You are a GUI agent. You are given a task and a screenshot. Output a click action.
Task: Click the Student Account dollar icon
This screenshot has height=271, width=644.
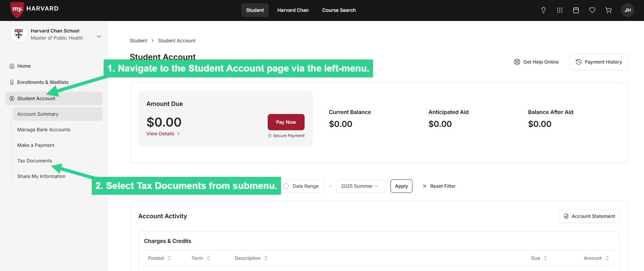[12, 98]
